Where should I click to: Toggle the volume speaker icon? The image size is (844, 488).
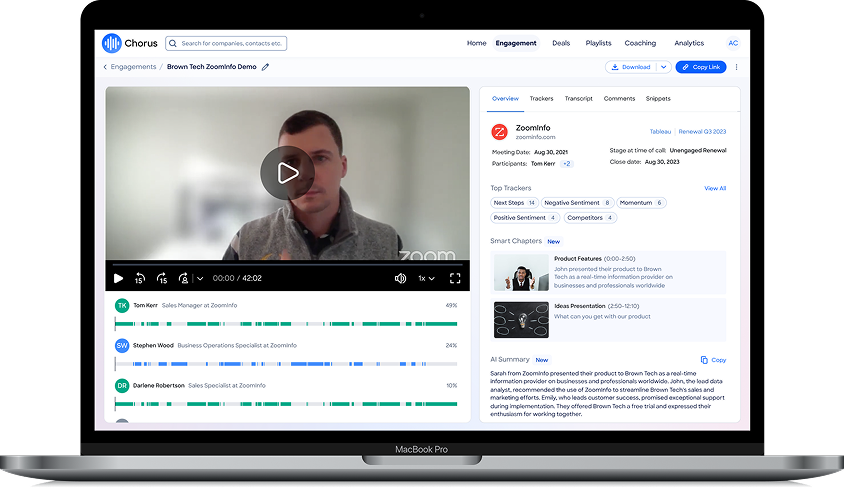pos(400,278)
